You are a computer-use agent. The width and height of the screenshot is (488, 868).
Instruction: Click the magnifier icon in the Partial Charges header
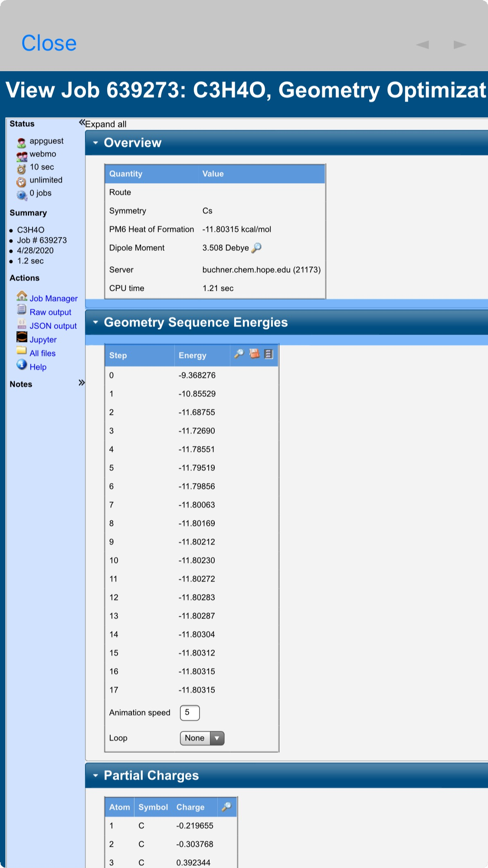point(226,807)
